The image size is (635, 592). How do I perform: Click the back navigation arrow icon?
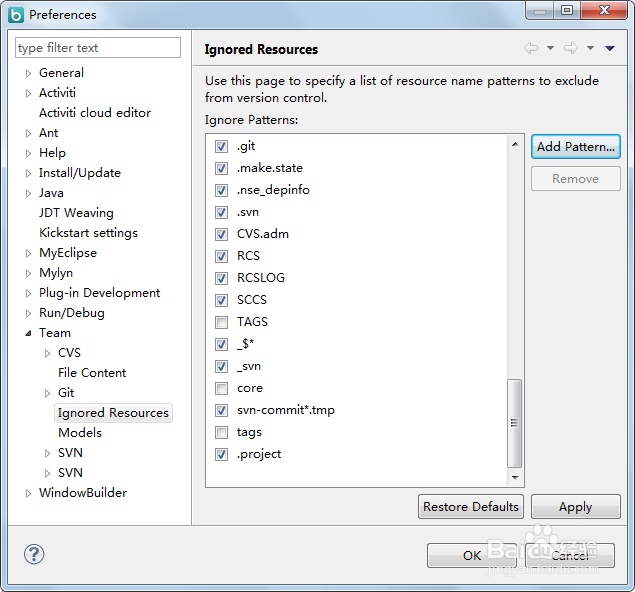click(x=530, y=48)
